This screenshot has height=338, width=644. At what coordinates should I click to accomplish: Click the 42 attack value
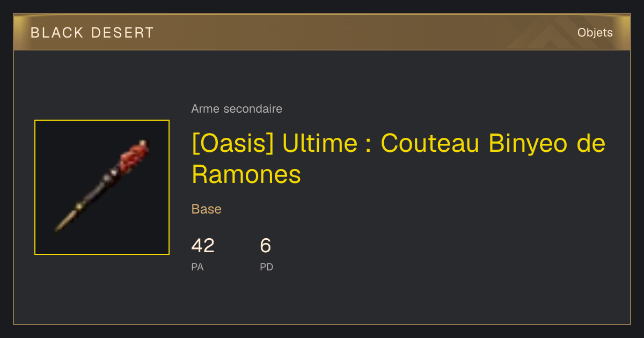(x=203, y=246)
